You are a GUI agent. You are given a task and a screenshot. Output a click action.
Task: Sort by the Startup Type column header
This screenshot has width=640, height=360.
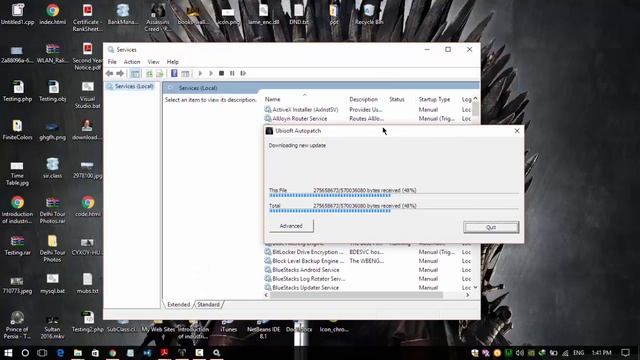tap(434, 99)
